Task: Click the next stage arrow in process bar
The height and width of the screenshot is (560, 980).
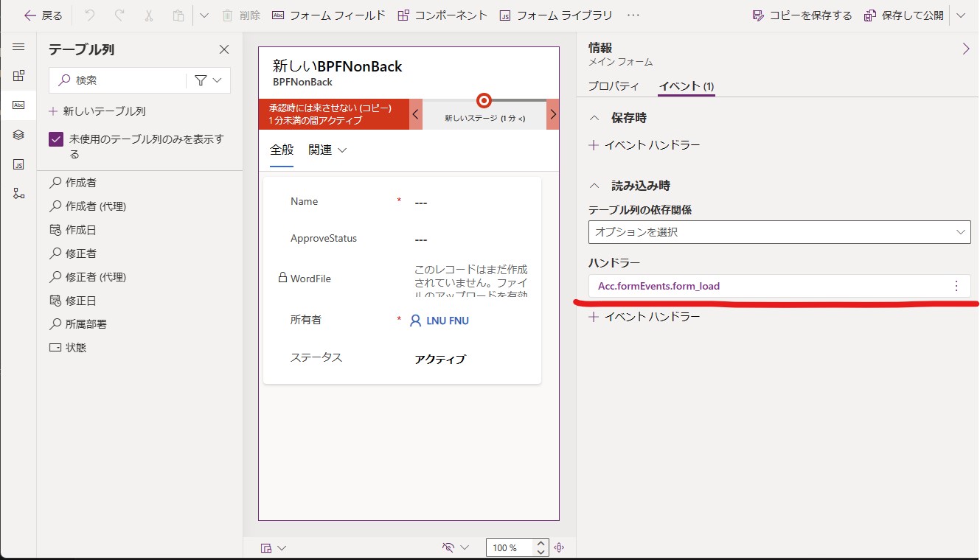Action: point(553,114)
